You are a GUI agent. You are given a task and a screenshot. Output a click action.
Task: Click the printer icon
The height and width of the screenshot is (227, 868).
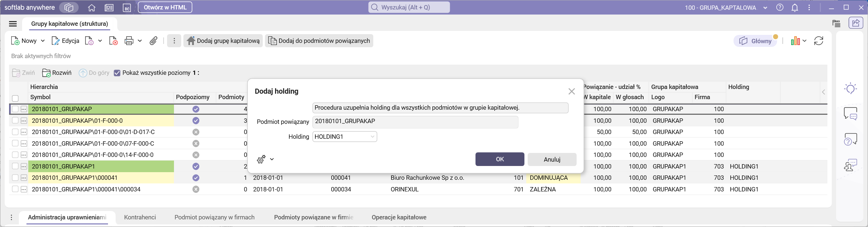(129, 41)
